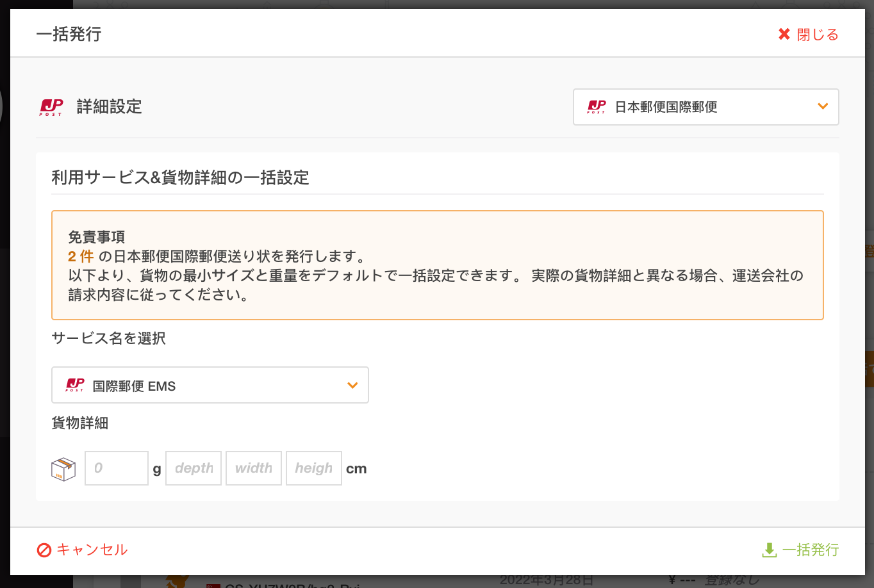Click the 免責事項 notice title
Screen dimensions: 874x588
point(97,237)
